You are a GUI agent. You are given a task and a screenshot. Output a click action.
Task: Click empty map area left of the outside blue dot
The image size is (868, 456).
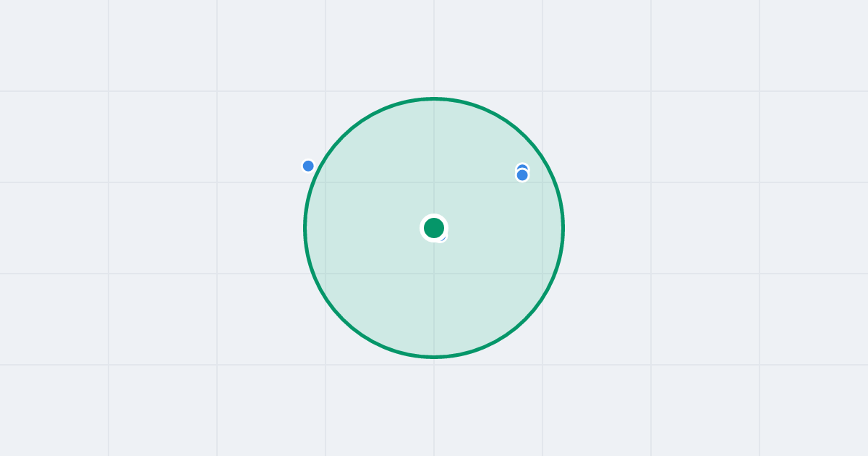pos(217,166)
